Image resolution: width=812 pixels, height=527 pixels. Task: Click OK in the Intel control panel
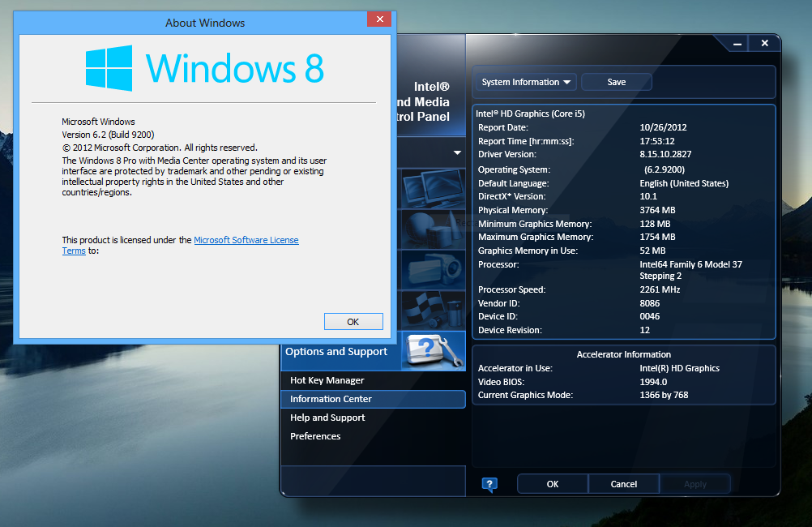(x=552, y=484)
